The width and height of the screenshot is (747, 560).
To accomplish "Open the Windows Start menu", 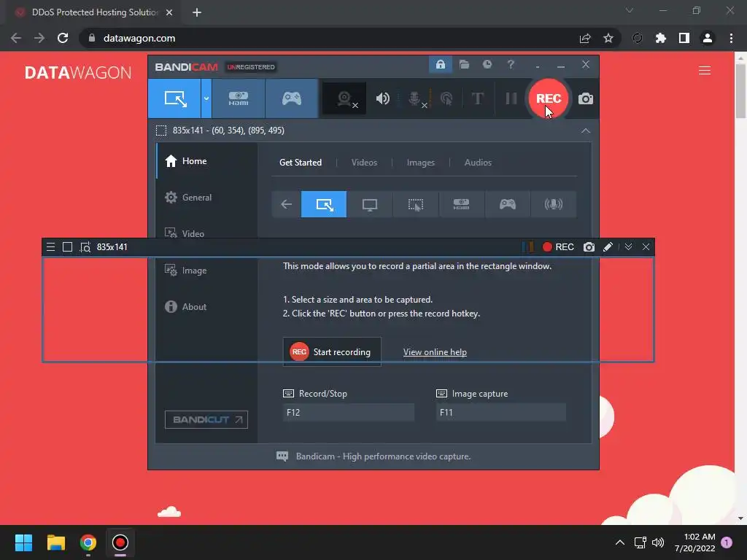I will tap(23, 542).
